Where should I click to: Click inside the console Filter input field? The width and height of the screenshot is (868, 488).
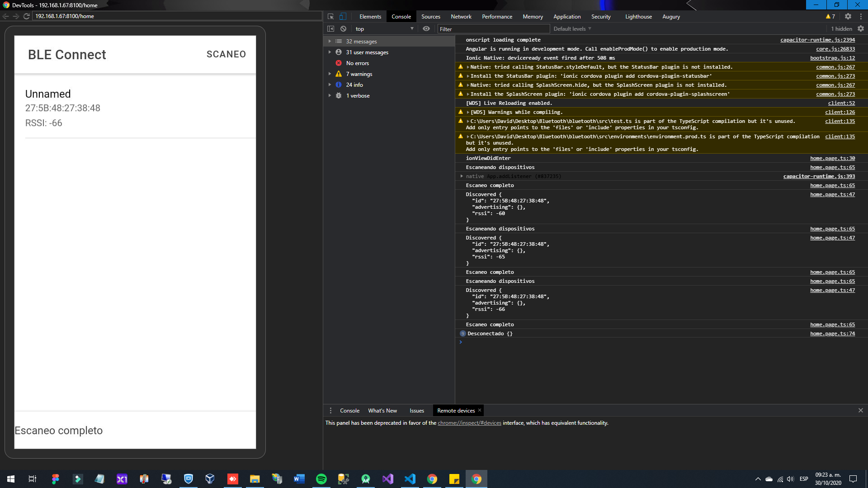point(493,28)
